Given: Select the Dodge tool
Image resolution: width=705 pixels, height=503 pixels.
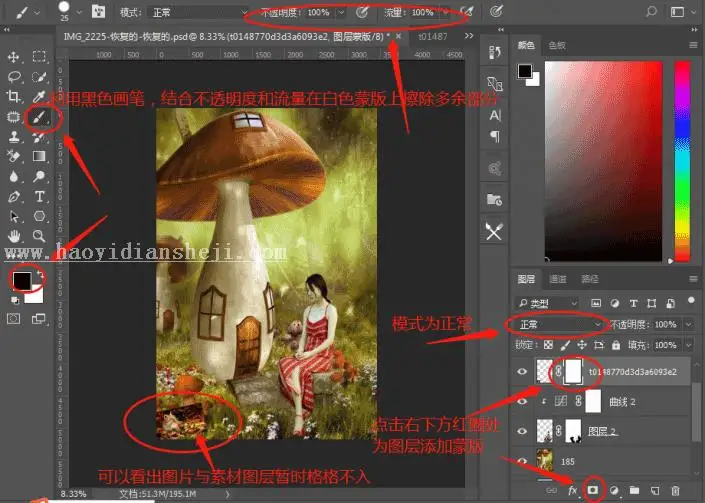Looking at the screenshot, I should [39, 176].
